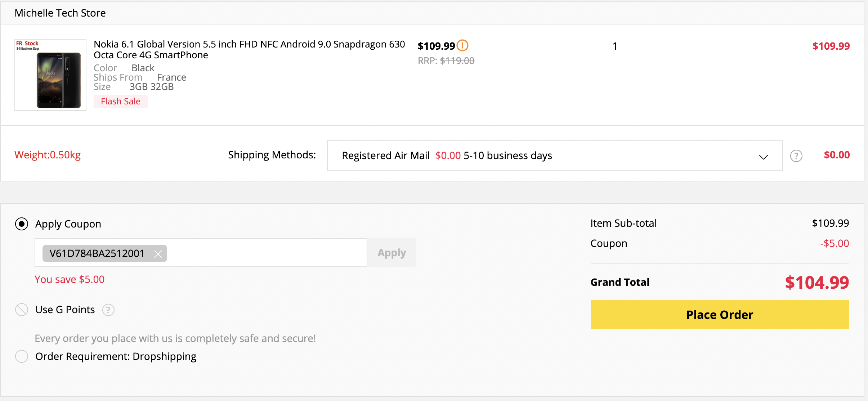The height and width of the screenshot is (401, 868).
Task: Expand the Shipping Methods dropdown
Action: [x=555, y=156]
